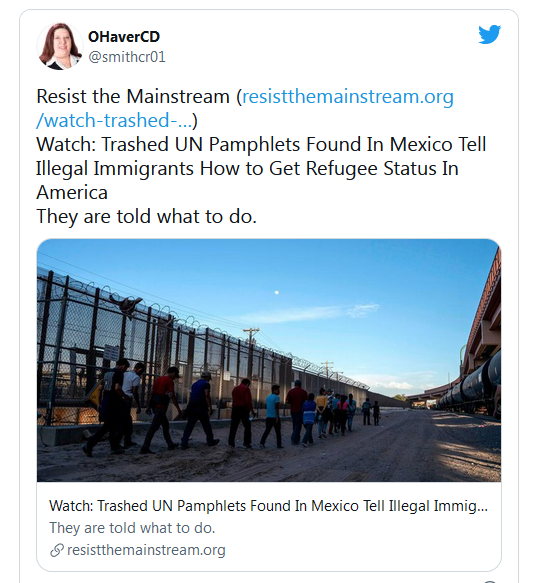Open the OHaverCD display name
This screenshot has height=583, width=533.
124,37
